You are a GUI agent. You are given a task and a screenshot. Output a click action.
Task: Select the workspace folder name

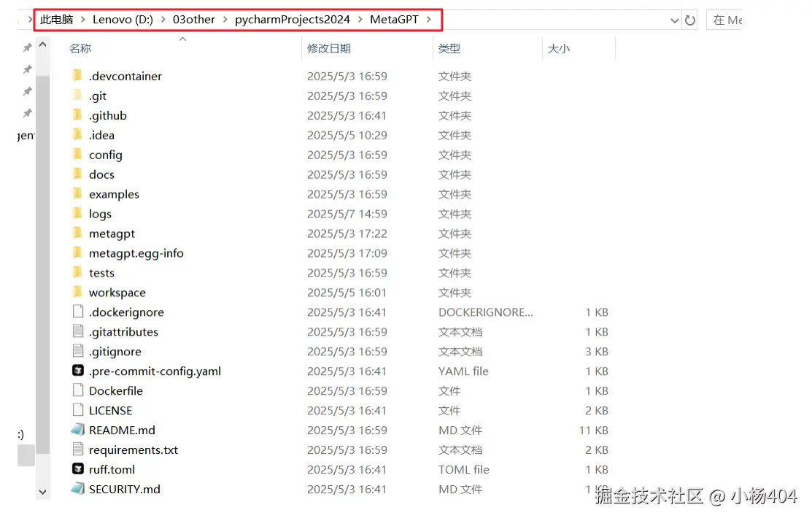117,293
